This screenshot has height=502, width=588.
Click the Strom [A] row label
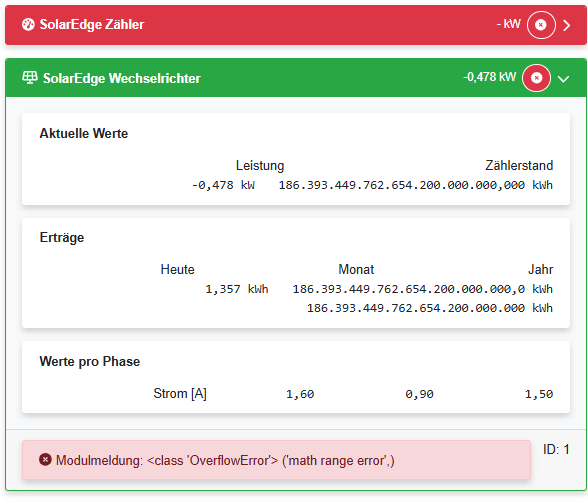pos(180,394)
